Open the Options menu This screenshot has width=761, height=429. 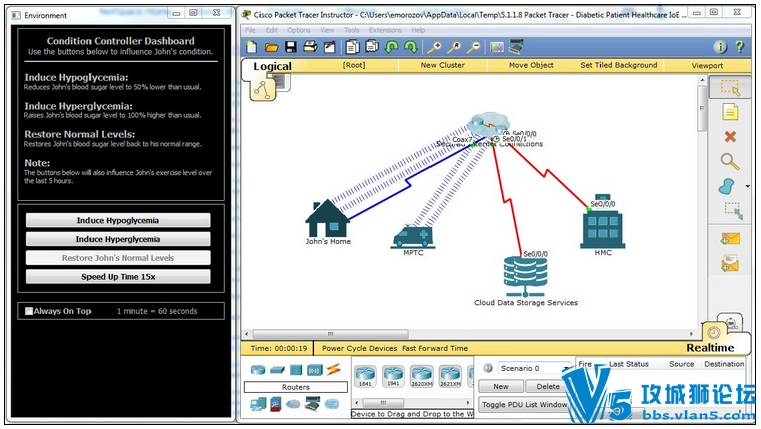[298, 30]
